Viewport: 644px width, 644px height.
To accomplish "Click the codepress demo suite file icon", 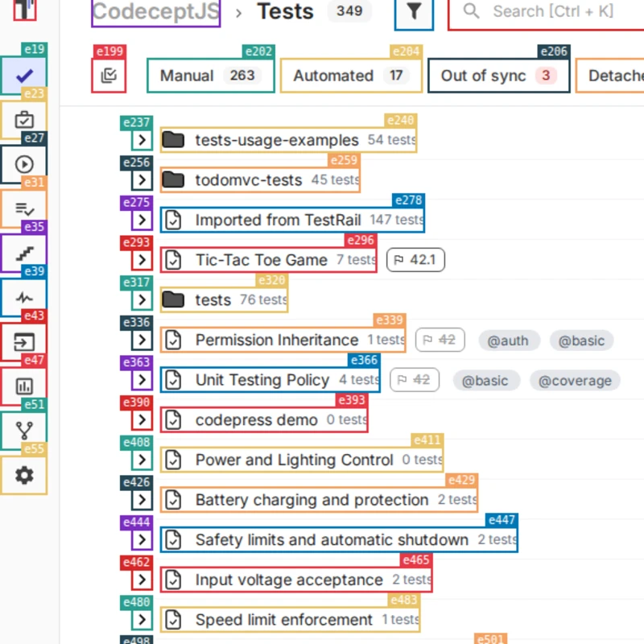I will pos(173,419).
